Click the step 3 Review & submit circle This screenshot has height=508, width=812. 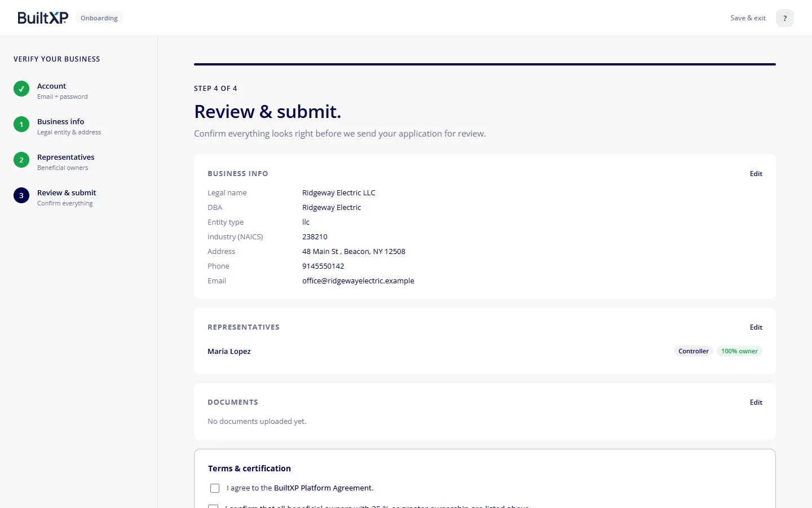click(21, 195)
